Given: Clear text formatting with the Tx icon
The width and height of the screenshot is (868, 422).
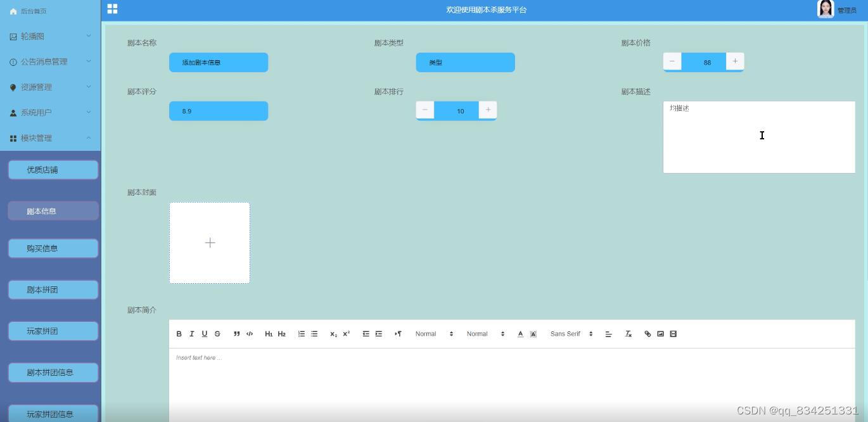Looking at the screenshot, I should tap(628, 333).
